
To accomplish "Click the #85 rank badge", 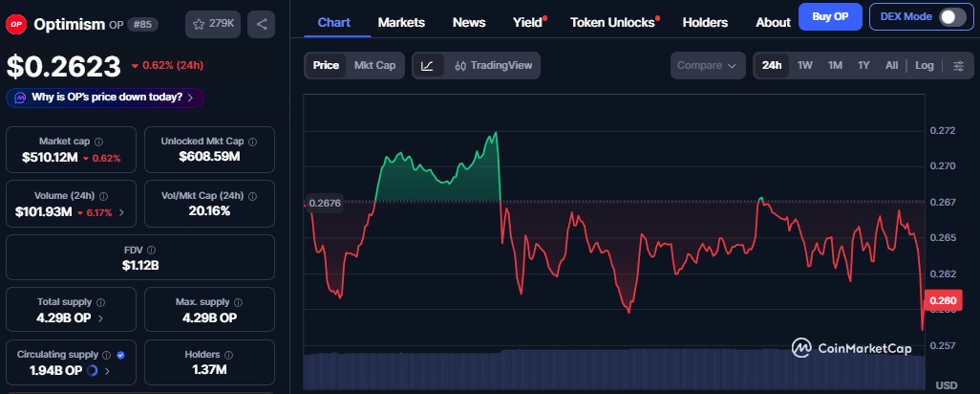I will tap(143, 25).
